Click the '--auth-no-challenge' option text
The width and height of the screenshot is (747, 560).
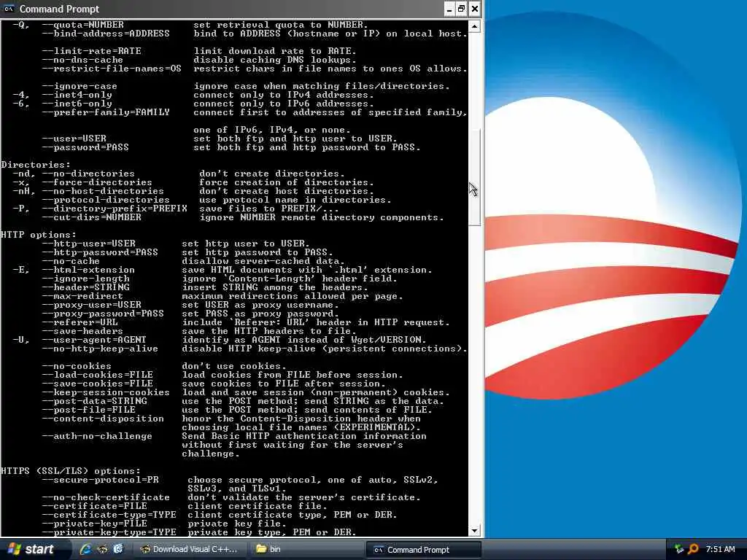[x=97, y=436]
